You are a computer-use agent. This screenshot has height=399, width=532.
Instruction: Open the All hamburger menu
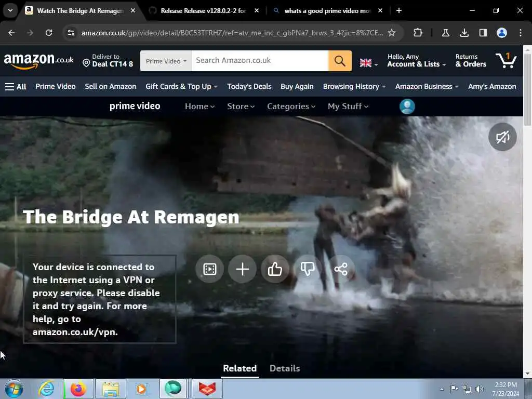point(16,87)
